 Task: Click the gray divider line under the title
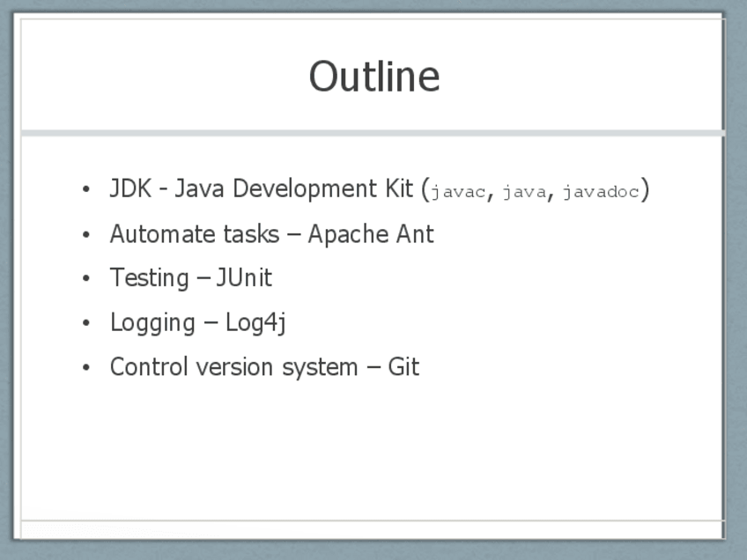(x=373, y=133)
